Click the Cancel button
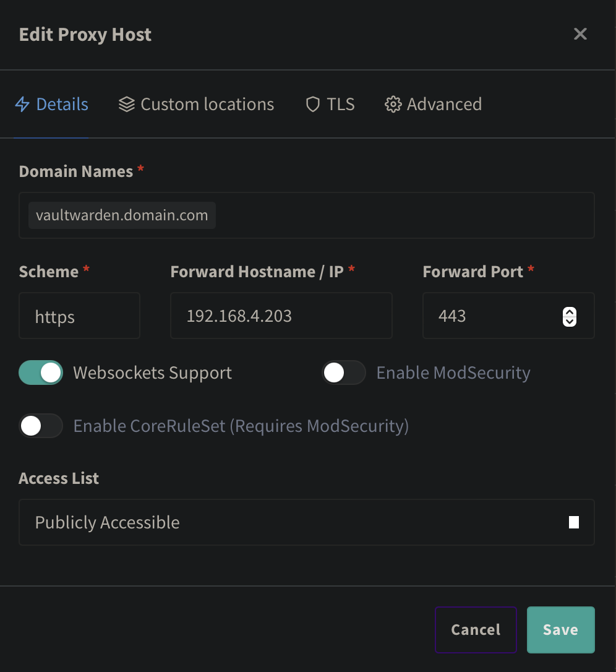 [476, 630]
